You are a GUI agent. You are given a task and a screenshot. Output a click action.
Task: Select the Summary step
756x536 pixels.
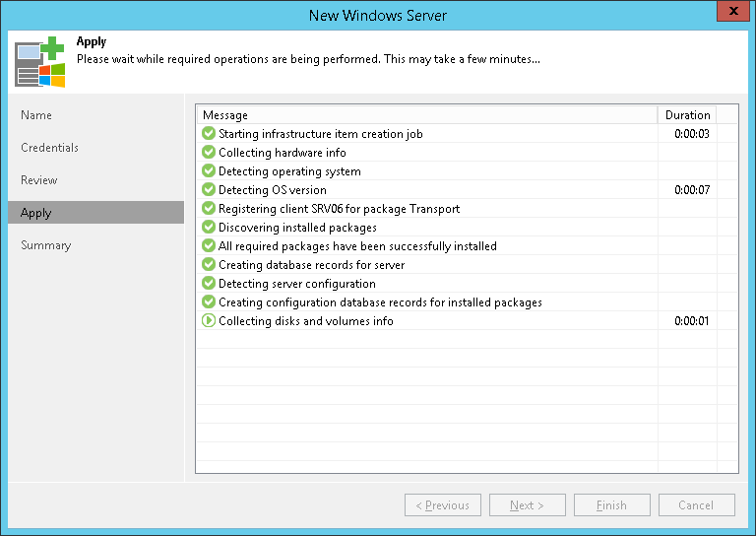[x=46, y=245]
